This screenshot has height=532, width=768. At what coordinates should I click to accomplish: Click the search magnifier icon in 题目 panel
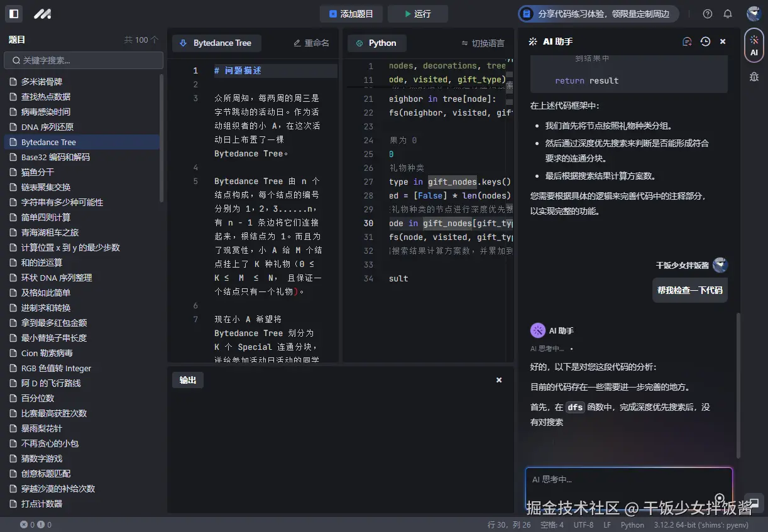pyautogui.click(x=15, y=61)
